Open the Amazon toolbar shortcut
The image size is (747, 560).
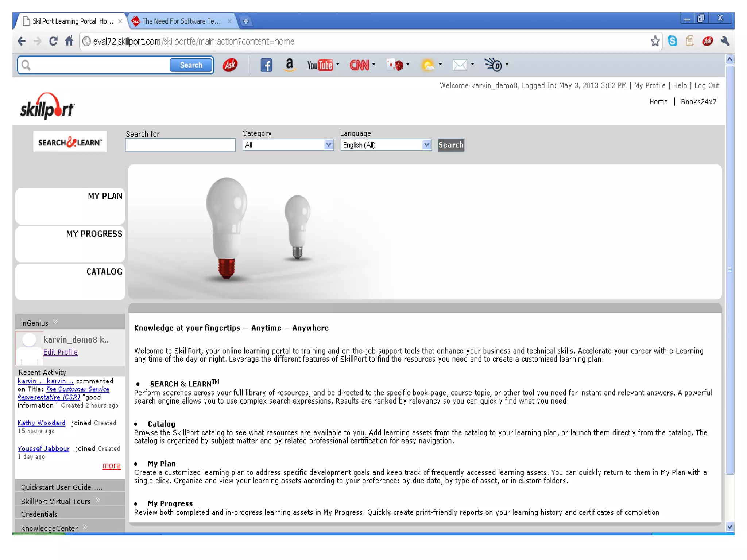coord(289,65)
